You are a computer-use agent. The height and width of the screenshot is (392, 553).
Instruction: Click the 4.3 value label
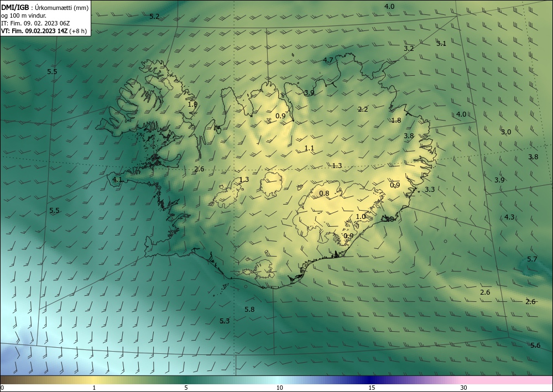coord(509,217)
